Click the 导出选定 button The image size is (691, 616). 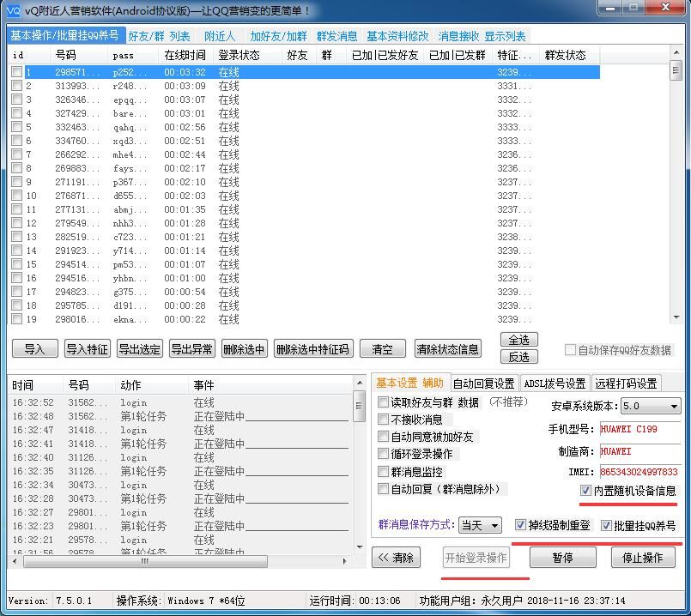pyautogui.click(x=140, y=348)
